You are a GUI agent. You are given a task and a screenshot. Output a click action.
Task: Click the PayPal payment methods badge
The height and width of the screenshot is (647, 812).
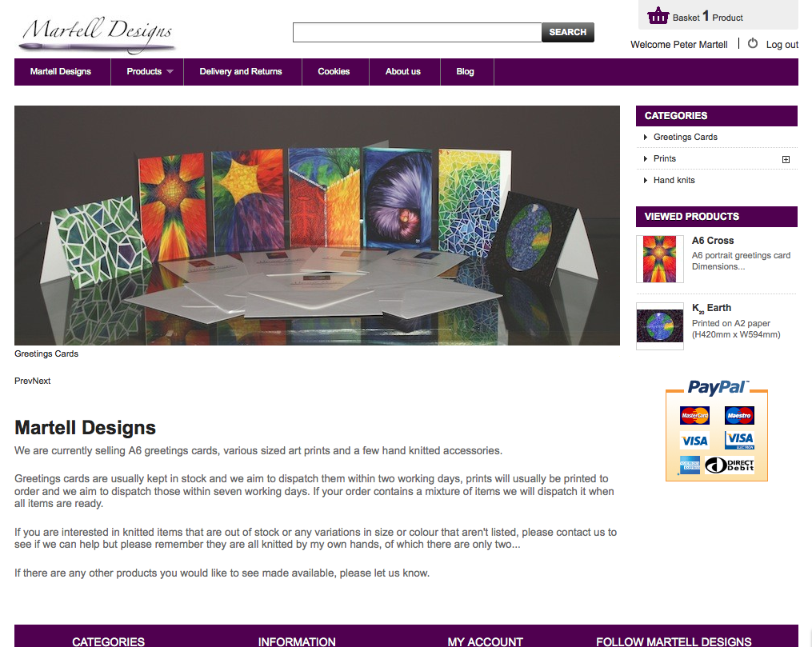717,430
